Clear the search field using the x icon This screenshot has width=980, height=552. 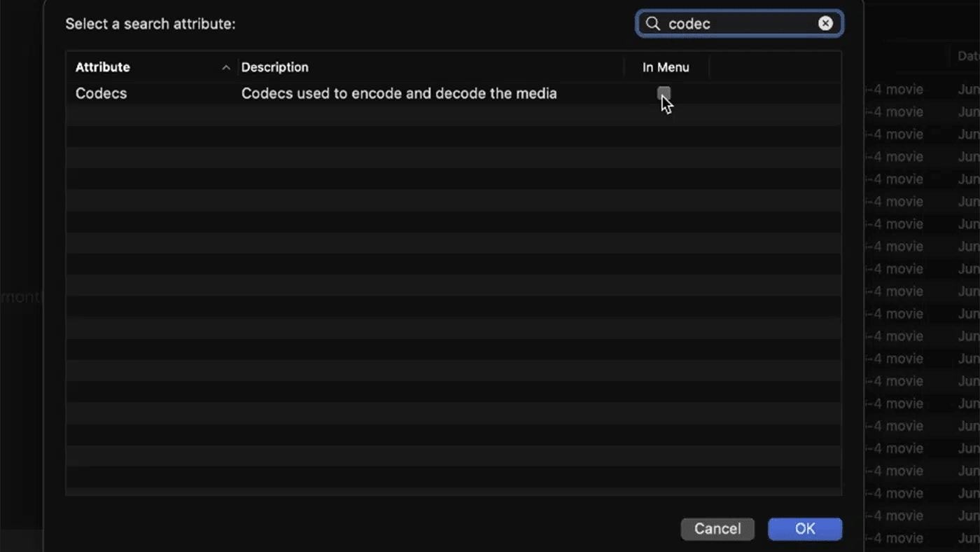[825, 23]
